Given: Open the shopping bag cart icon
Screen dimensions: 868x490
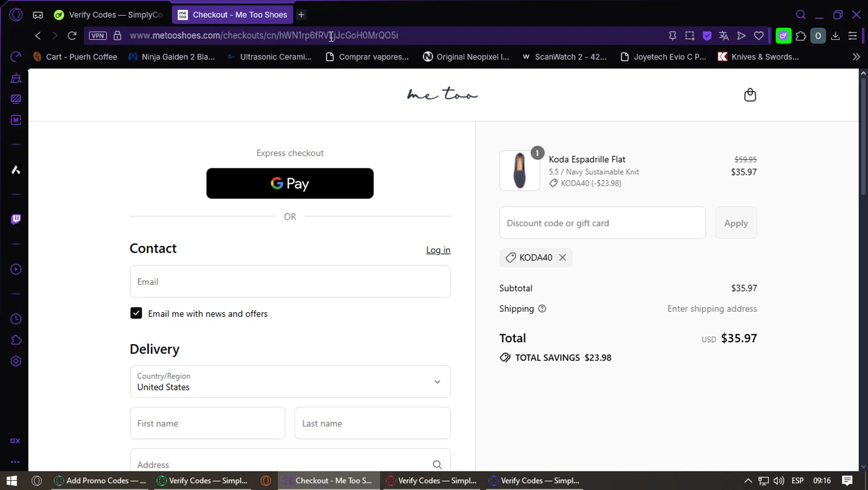Looking at the screenshot, I should pyautogui.click(x=750, y=95).
